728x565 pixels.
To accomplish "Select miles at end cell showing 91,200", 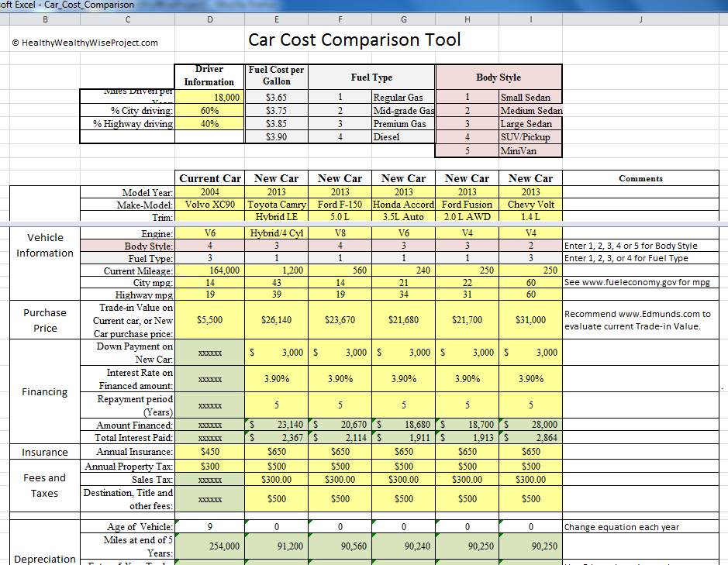I will pyautogui.click(x=277, y=546).
